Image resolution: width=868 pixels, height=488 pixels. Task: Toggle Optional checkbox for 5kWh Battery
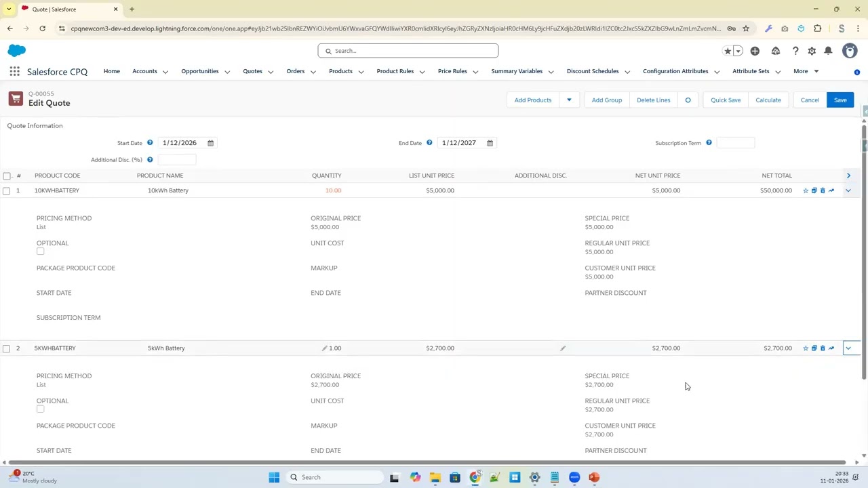click(40, 409)
